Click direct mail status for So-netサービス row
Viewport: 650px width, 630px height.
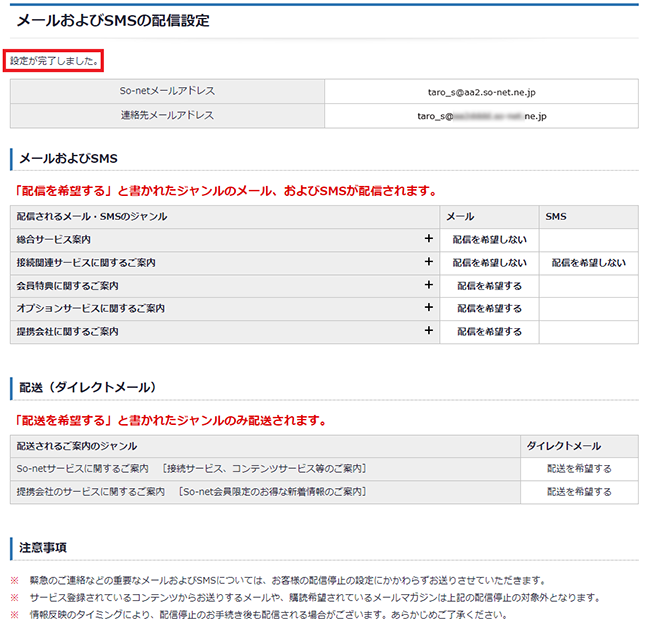click(579, 468)
